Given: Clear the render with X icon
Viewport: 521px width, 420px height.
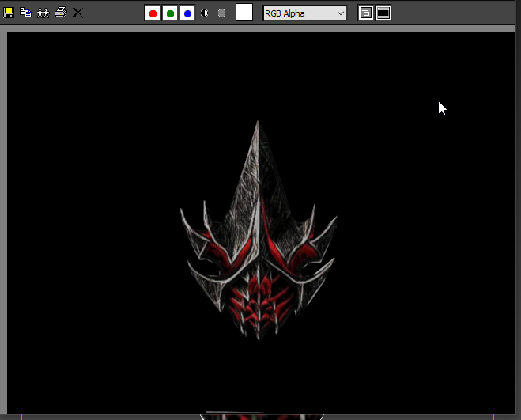Looking at the screenshot, I should (x=77, y=13).
